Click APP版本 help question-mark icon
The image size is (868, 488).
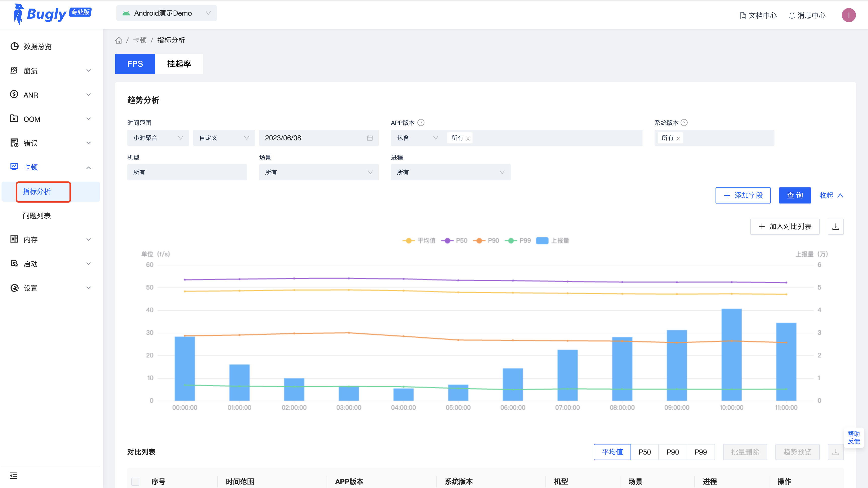[x=421, y=123]
